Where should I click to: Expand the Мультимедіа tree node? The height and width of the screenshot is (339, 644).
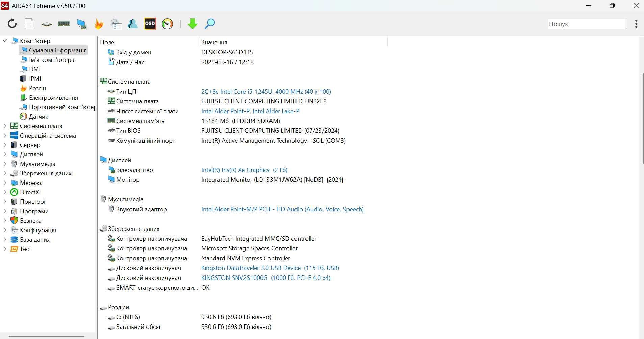point(5,164)
